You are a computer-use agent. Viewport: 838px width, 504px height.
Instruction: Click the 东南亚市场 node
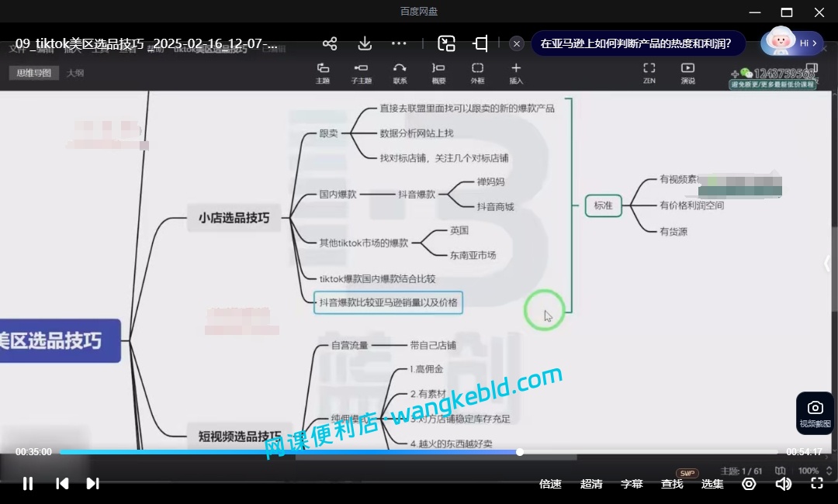coord(473,255)
